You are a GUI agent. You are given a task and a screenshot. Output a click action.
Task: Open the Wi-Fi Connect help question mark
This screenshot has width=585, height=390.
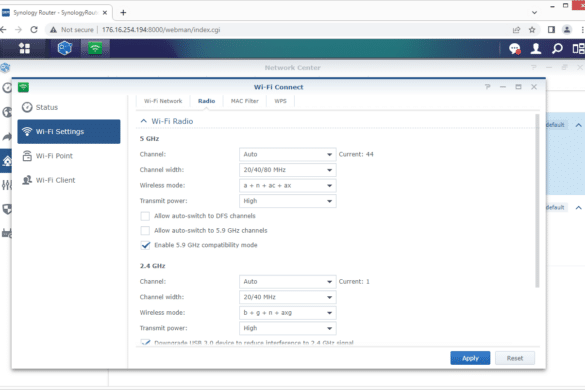488,87
